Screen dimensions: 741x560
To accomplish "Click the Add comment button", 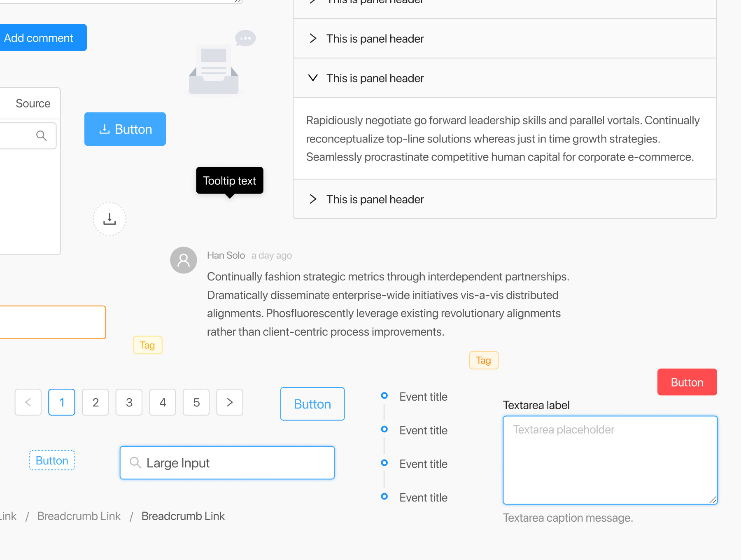I will pos(41,38).
